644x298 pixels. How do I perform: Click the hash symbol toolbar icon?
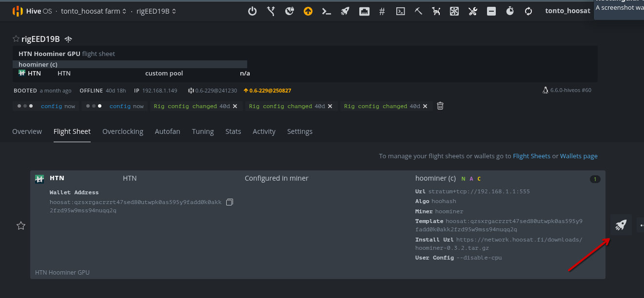pyautogui.click(x=382, y=11)
